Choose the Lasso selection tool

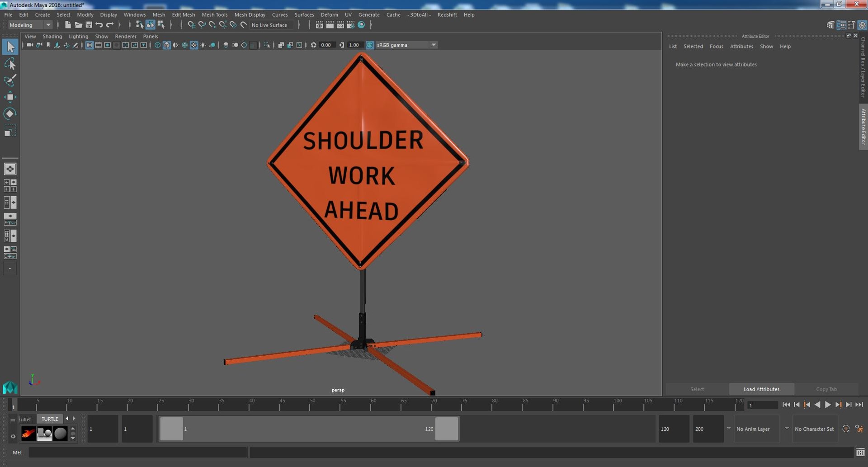pyautogui.click(x=10, y=64)
